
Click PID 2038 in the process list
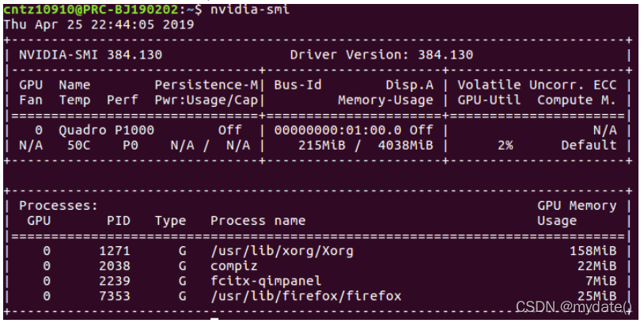click(x=114, y=266)
